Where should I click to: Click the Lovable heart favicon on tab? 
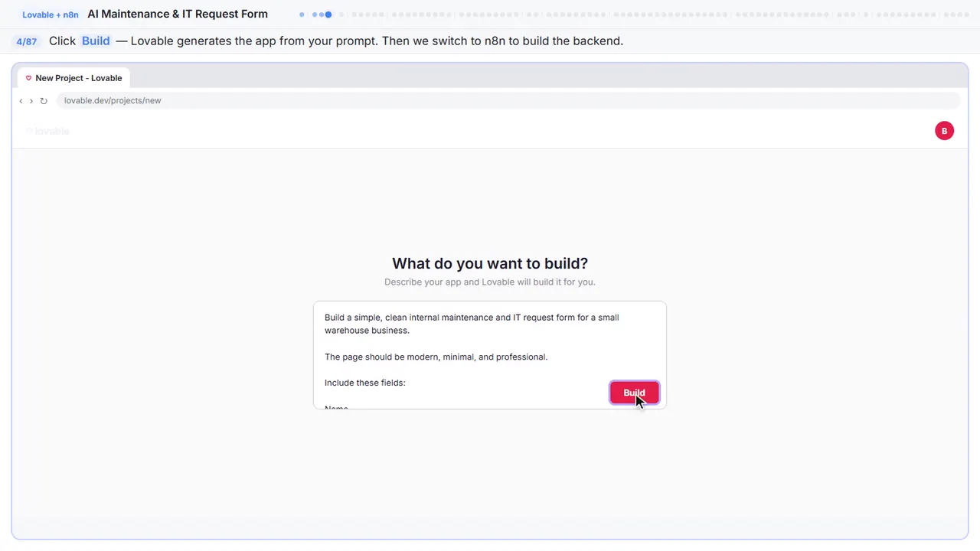pos(28,78)
